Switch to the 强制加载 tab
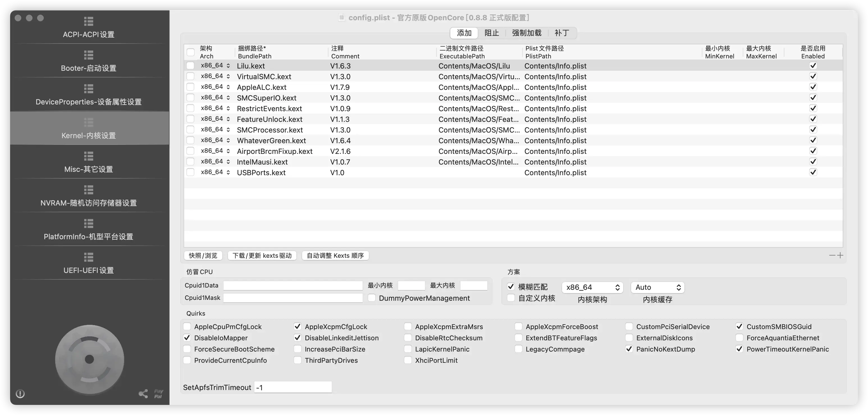Screen dimensions: 868x415 point(526,33)
